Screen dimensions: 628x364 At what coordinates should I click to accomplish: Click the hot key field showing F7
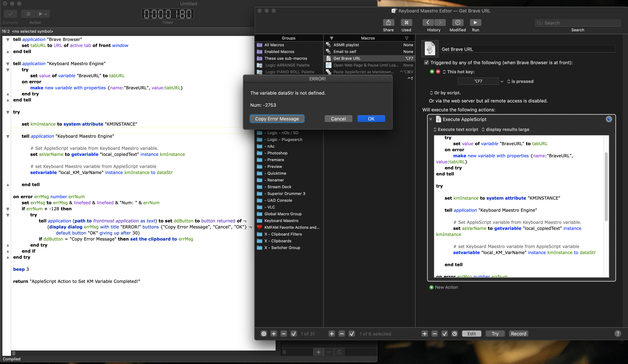pyautogui.click(x=478, y=81)
